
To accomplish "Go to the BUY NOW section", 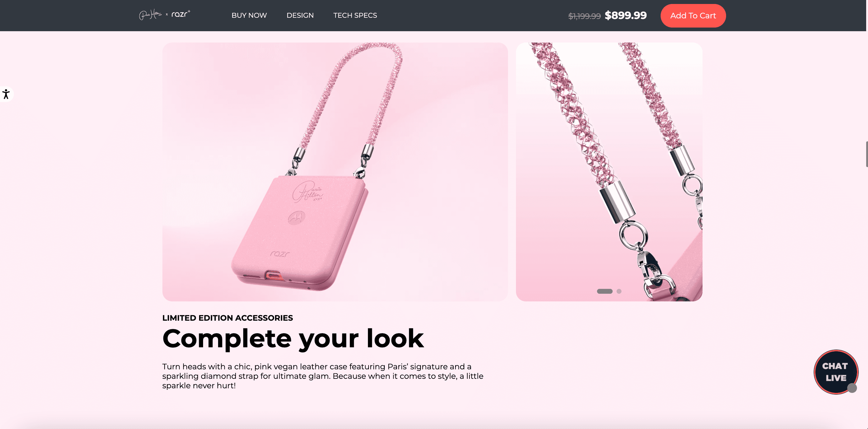I will (x=249, y=15).
